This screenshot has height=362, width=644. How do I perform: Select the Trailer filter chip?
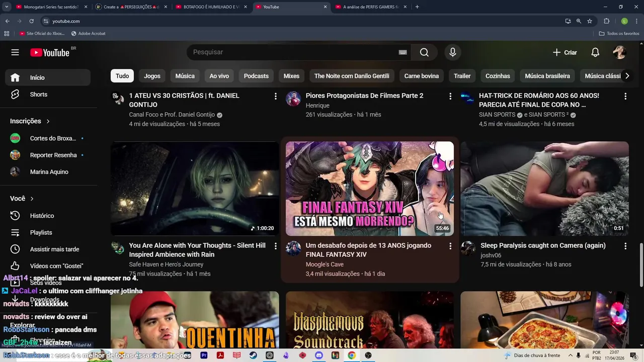click(462, 76)
